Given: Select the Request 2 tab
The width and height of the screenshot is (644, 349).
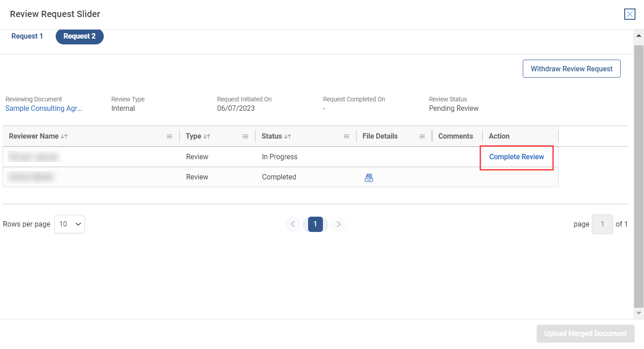Looking at the screenshot, I should (79, 36).
